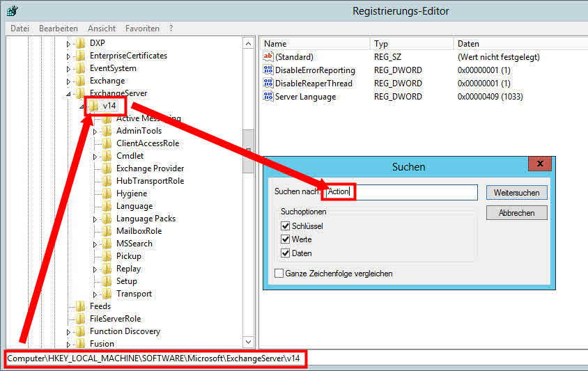Click the DisableErrorReporting DWORD icon

[x=268, y=70]
